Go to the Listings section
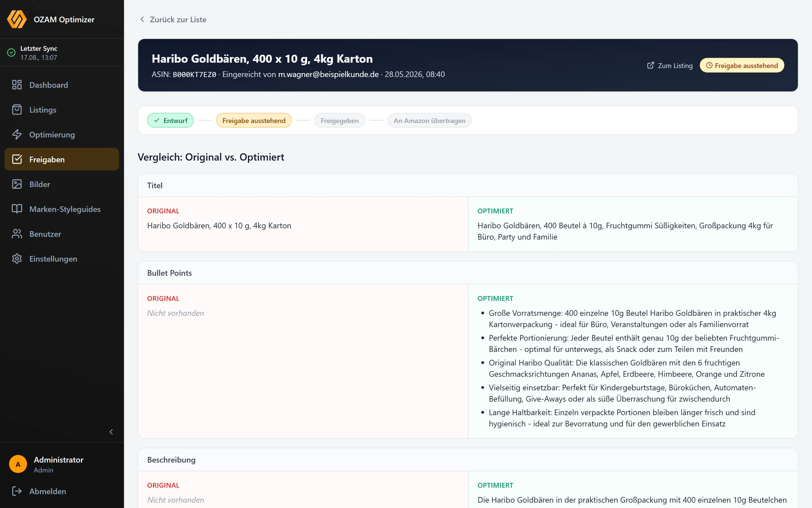Viewport: 812px width, 508px height. [62, 110]
